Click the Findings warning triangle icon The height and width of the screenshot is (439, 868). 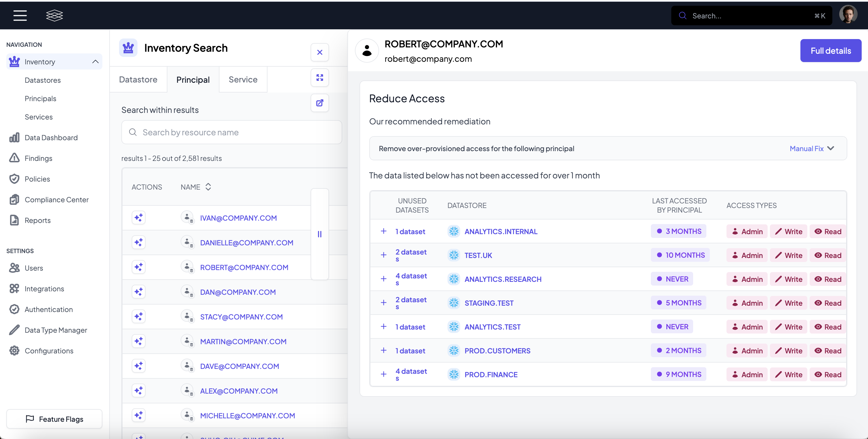[14, 158]
